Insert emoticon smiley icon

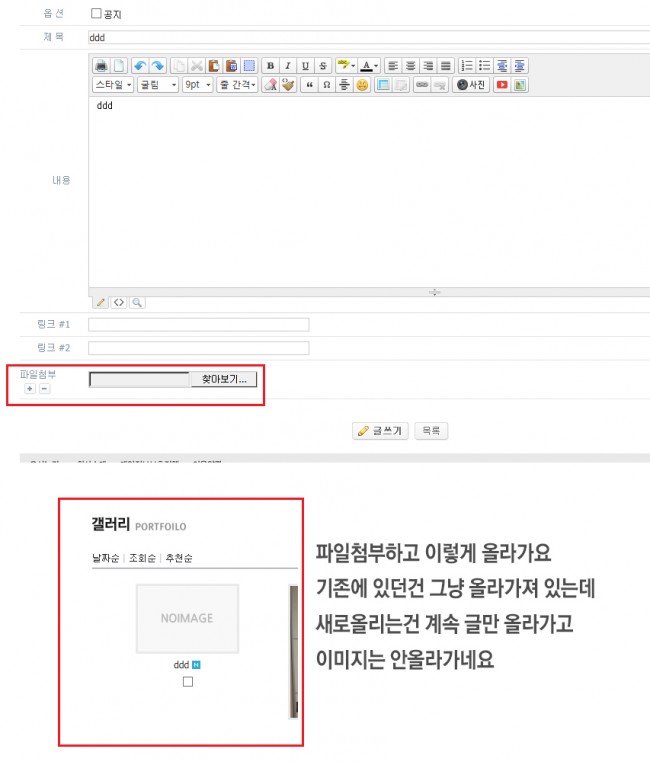click(x=362, y=85)
